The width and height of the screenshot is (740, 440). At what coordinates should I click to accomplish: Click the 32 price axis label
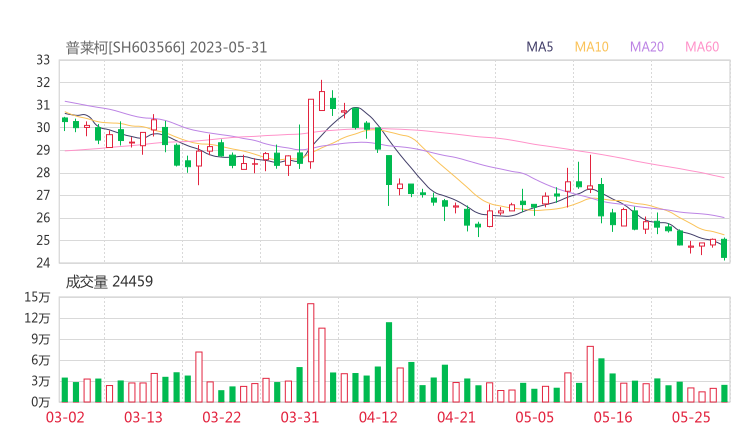[x=43, y=83]
